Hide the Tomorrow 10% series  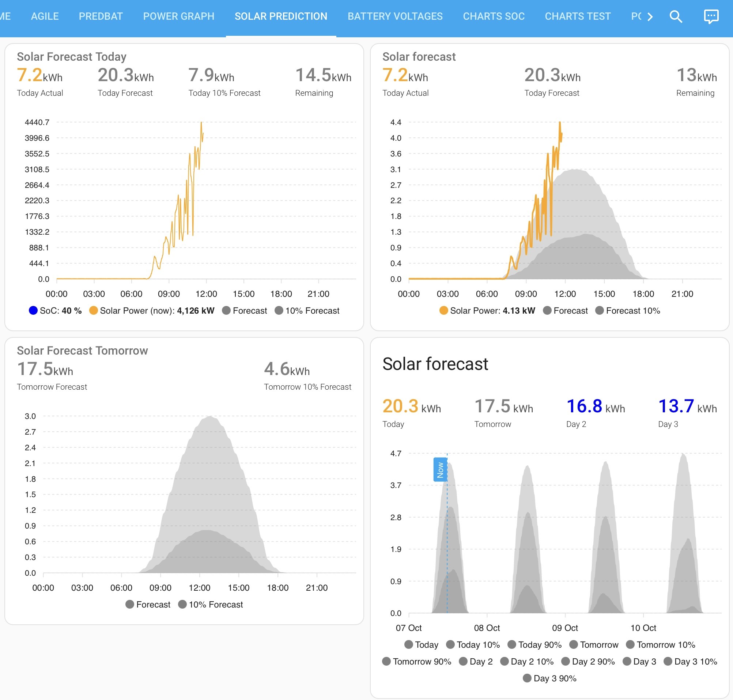pos(660,644)
